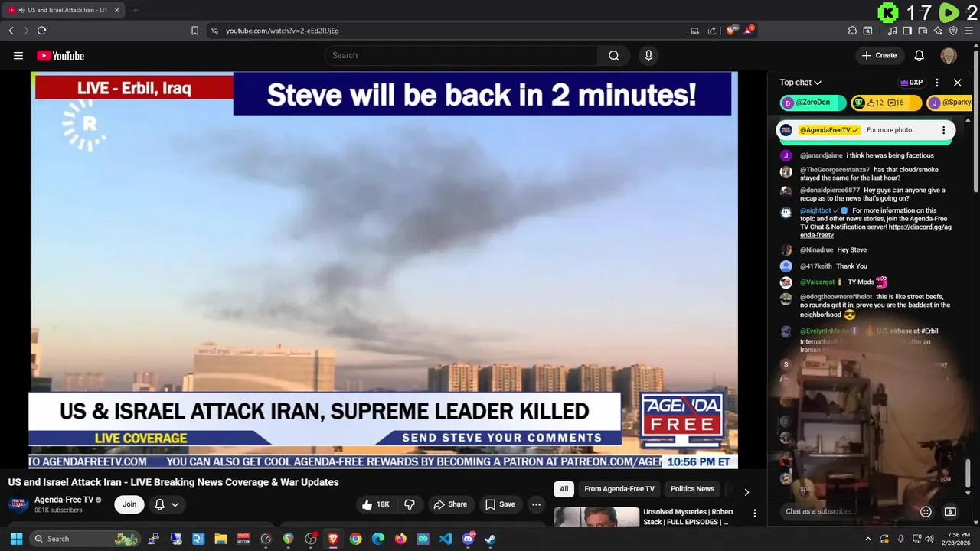
Task: Open Visual Studio Code from taskbar
Action: [x=445, y=539]
